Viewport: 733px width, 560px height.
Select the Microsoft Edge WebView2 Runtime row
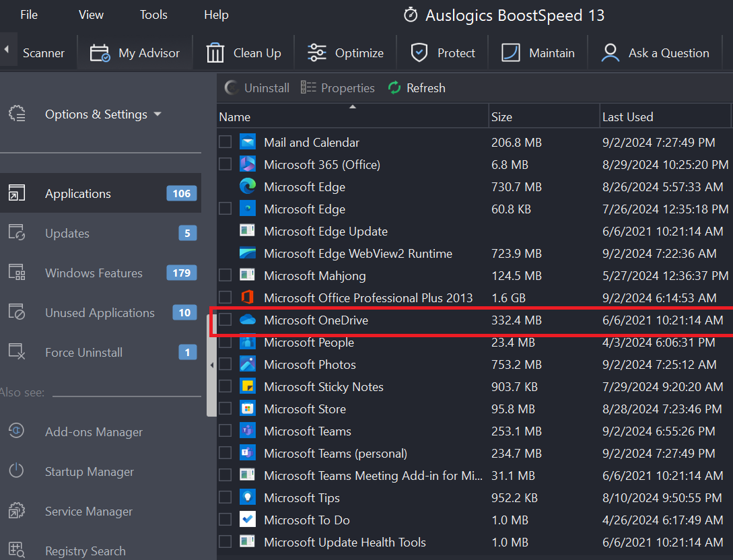(x=475, y=253)
